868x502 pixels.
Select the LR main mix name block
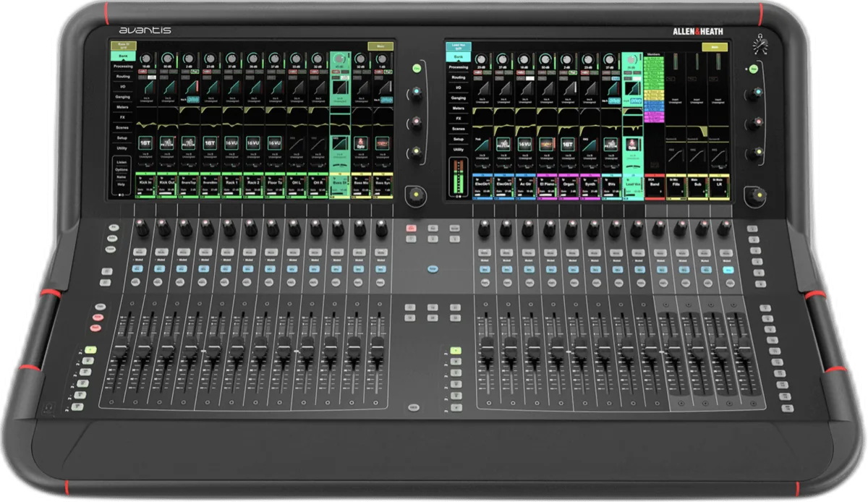[719, 185]
